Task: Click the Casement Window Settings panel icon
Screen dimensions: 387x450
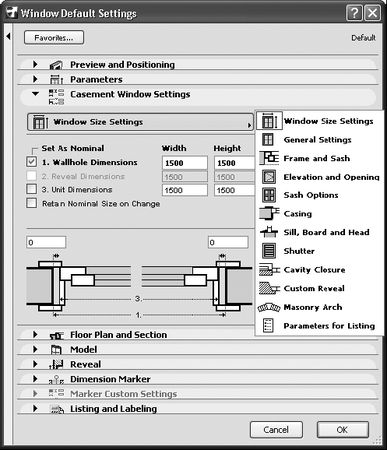Action: click(x=56, y=97)
